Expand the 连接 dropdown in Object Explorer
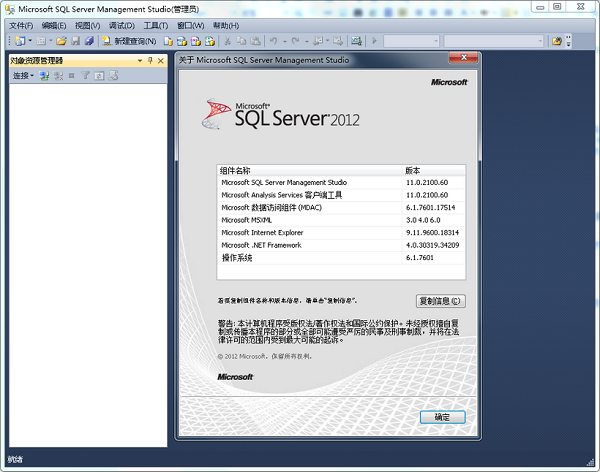The image size is (600, 472). pyautogui.click(x=23, y=76)
